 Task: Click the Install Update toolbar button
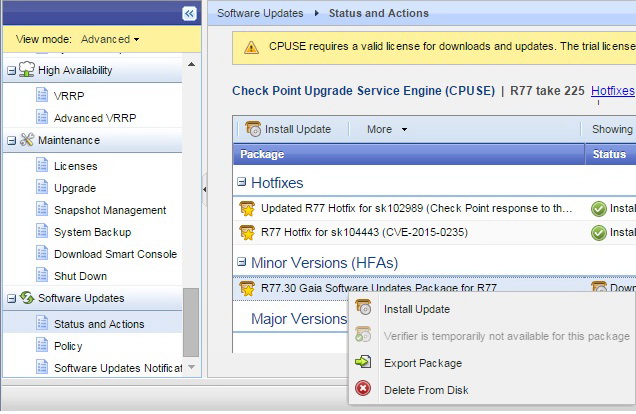pyautogui.click(x=288, y=129)
